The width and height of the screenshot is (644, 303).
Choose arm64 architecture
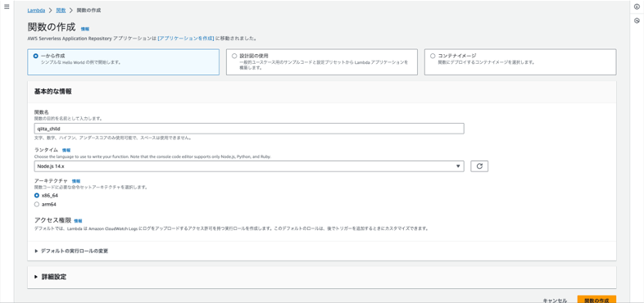37,204
